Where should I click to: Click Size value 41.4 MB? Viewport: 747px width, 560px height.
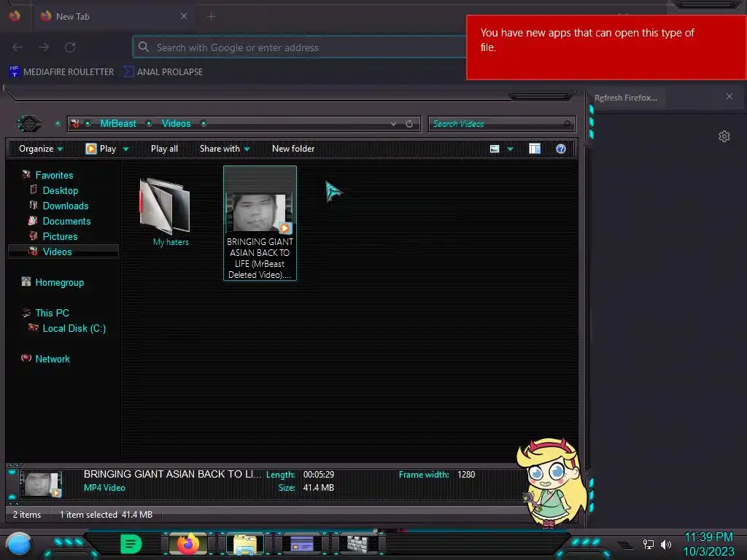coord(318,488)
